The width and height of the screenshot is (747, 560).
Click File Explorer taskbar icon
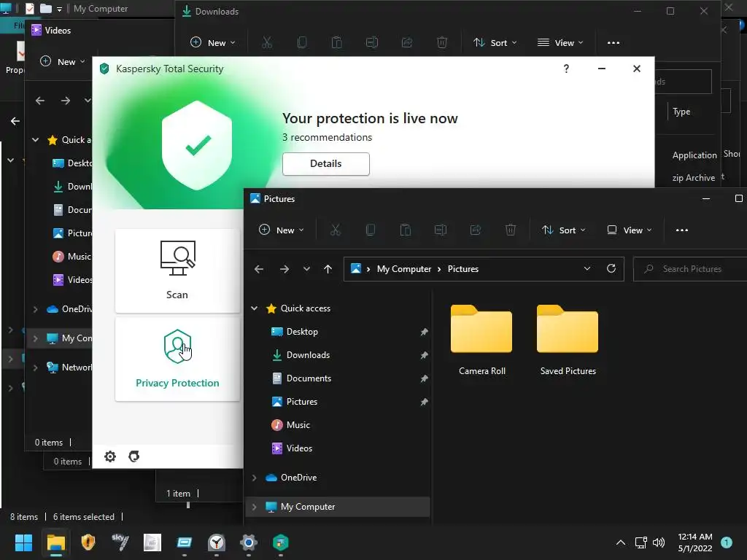[55, 542]
